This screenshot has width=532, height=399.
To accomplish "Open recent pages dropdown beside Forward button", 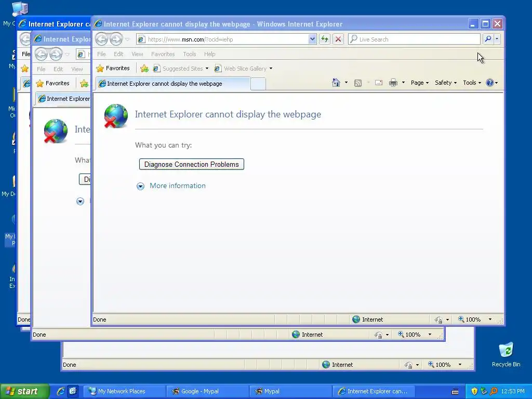I will coord(127,39).
